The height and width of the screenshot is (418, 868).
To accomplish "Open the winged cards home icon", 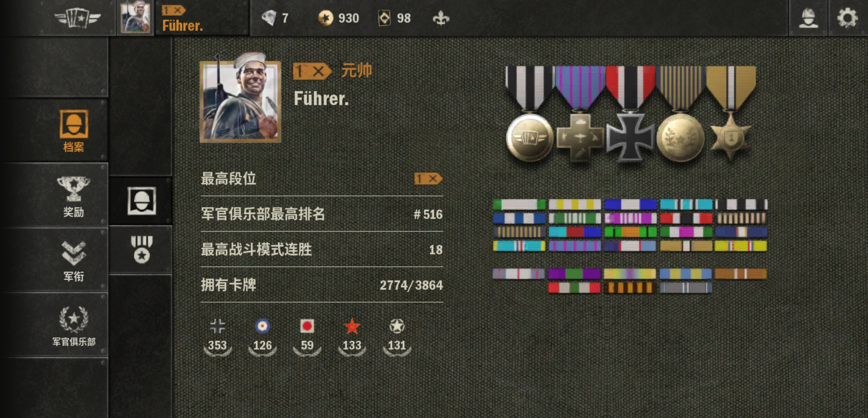I will point(78,18).
